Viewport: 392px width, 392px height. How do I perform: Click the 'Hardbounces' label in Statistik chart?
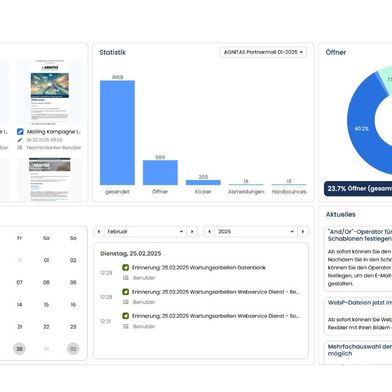click(289, 192)
